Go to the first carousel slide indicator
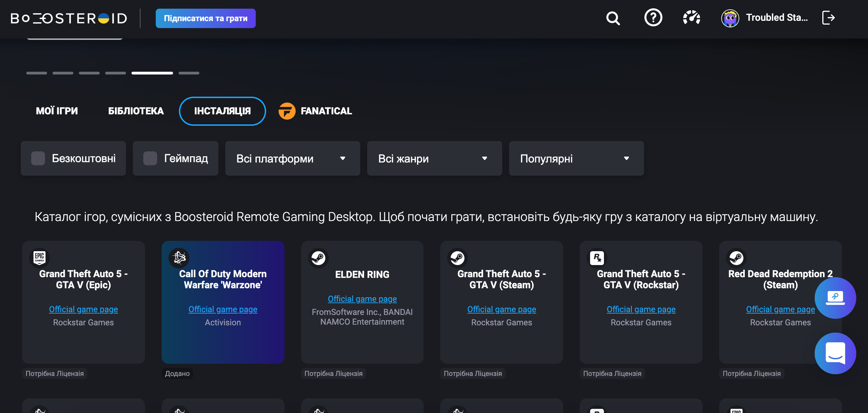The image size is (868, 413). 37,73
